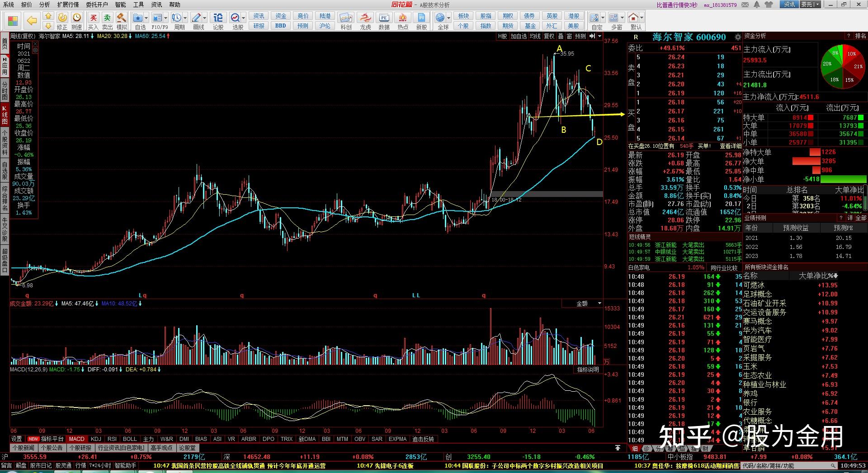Click the page-up arrow toolbar icon

click(48, 16)
